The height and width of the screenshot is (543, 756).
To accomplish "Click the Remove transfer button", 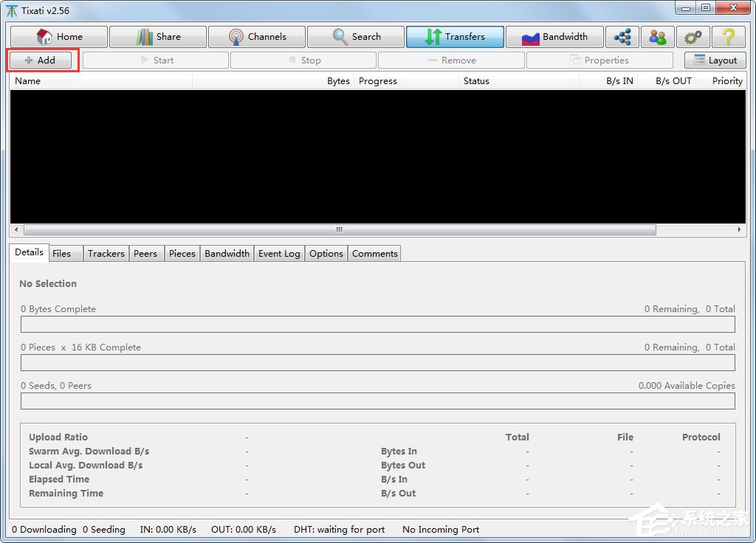I will coord(451,60).
